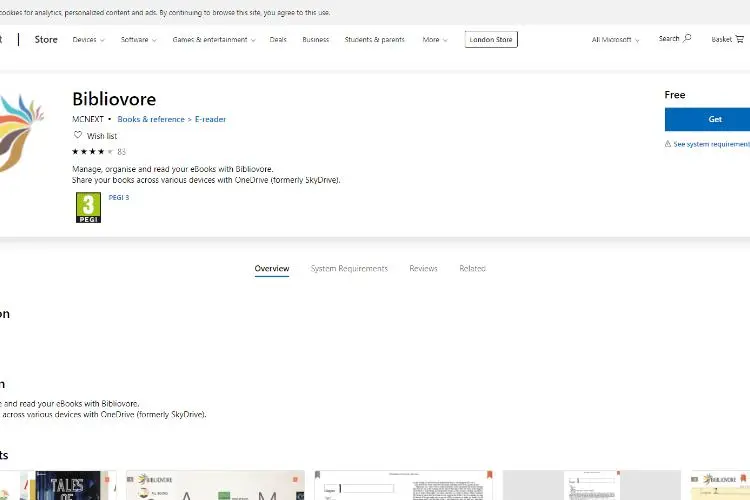Image resolution: width=750 pixels, height=500 pixels.
Task: Open Books & reference category link
Action: point(151,119)
